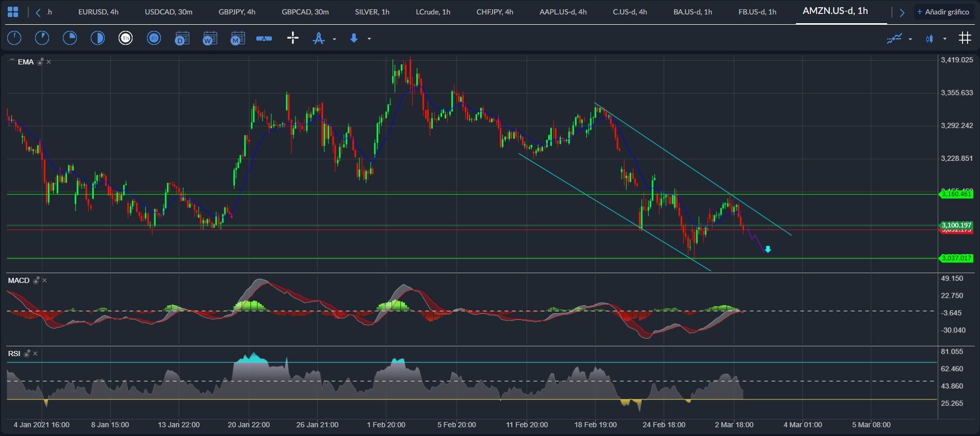Viewport: 980px width, 436px height.
Task: Remove the RSI indicator panel
Action: [35, 354]
